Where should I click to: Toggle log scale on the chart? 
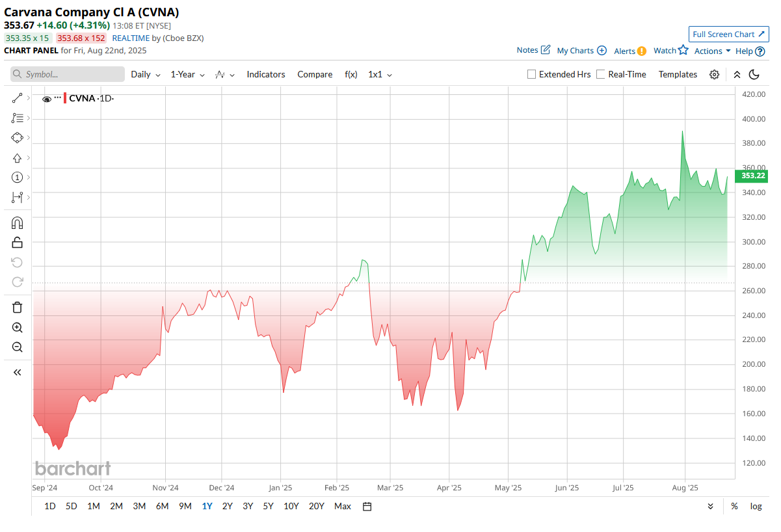pos(756,507)
